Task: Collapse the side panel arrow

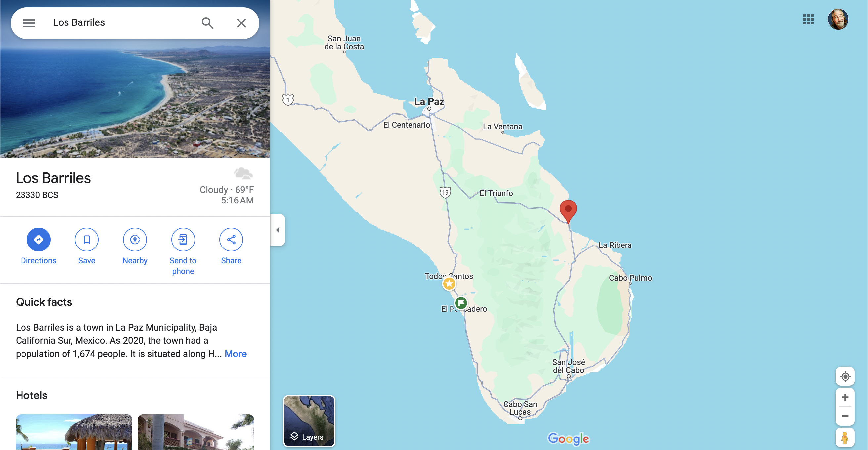Action: tap(278, 230)
